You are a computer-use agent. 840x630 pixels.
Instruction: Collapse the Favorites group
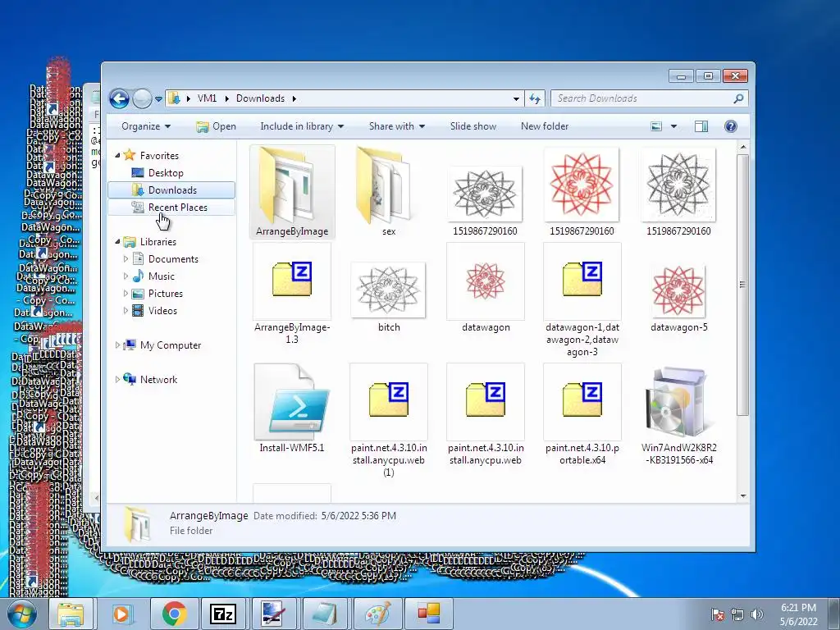[117, 155]
